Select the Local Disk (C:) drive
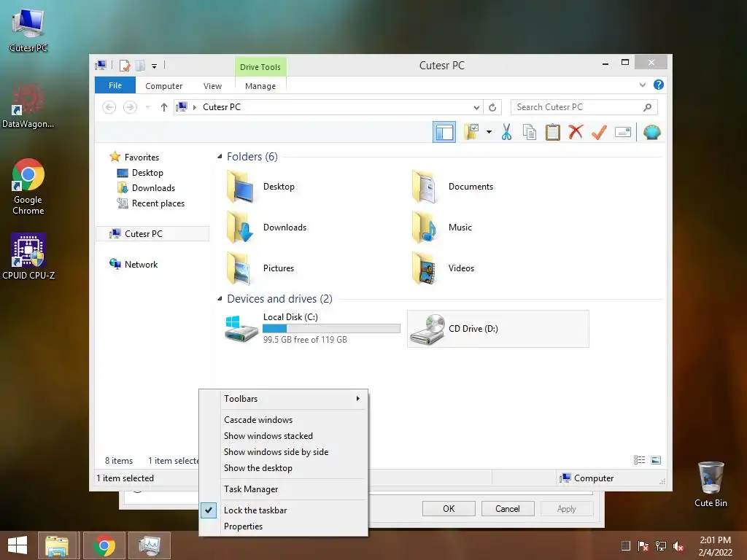The height and width of the screenshot is (560, 747). pyautogui.click(x=312, y=329)
